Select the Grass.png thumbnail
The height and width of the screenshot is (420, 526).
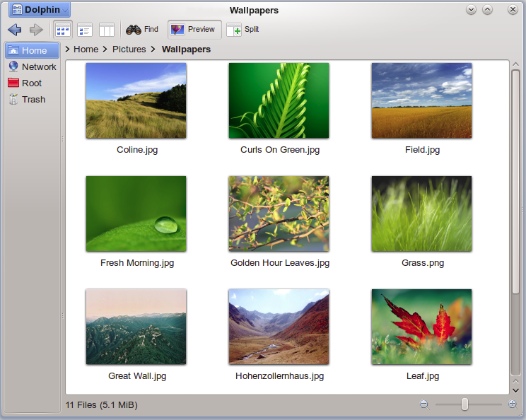421,214
